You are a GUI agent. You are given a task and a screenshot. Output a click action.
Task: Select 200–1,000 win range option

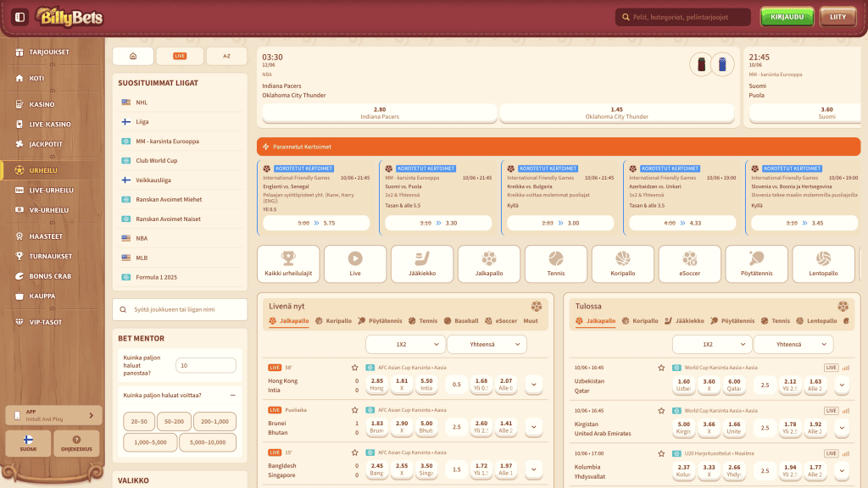click(x=214, y=422)
